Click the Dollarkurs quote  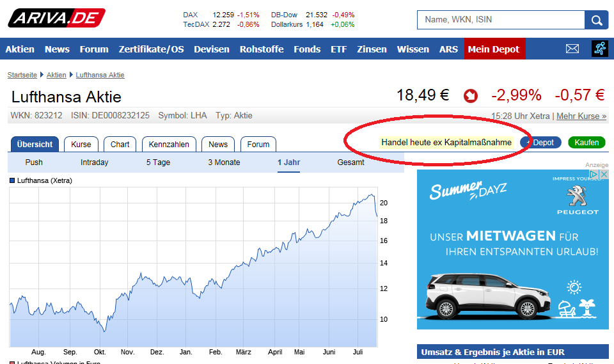313,24
